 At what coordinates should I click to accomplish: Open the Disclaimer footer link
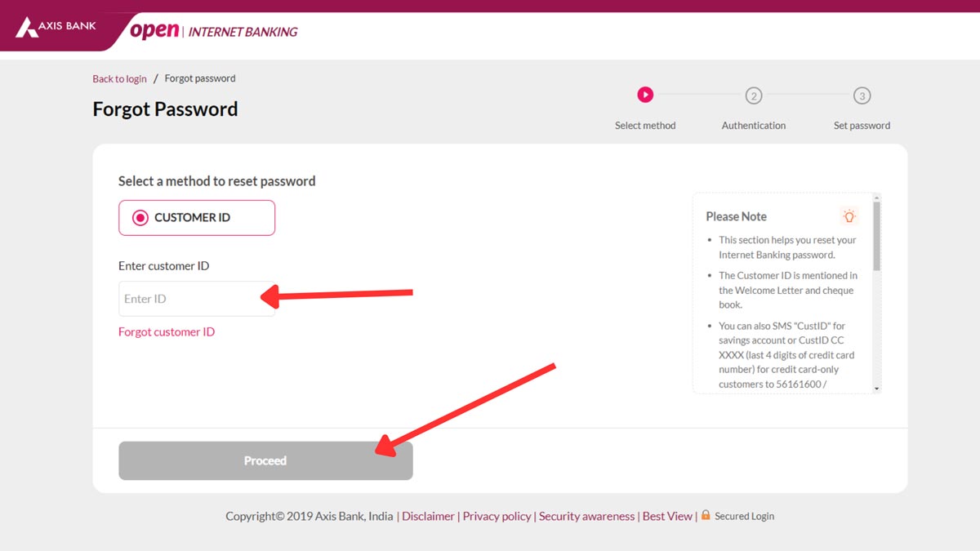pos(428,516)
